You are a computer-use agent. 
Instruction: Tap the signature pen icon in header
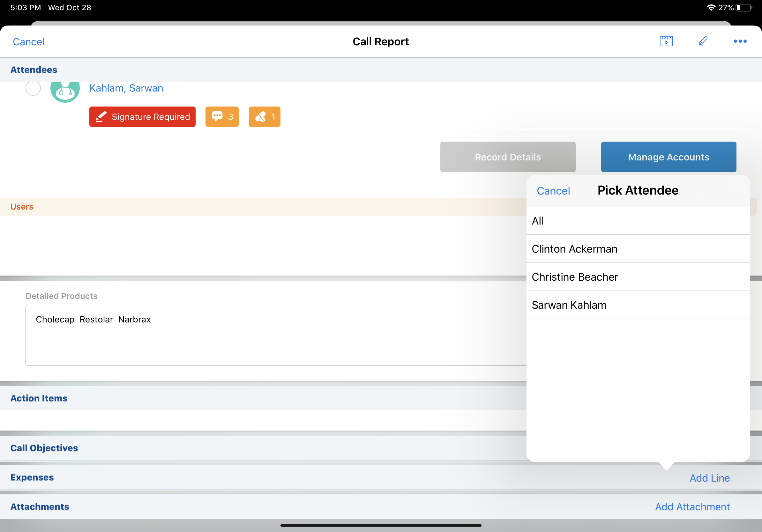click(x=703, y=41)
